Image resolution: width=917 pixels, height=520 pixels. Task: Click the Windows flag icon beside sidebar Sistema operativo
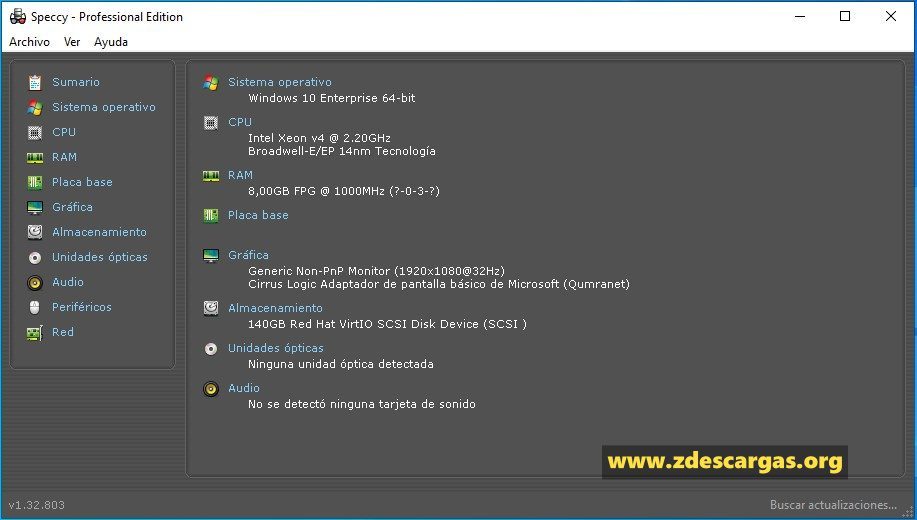35,108
